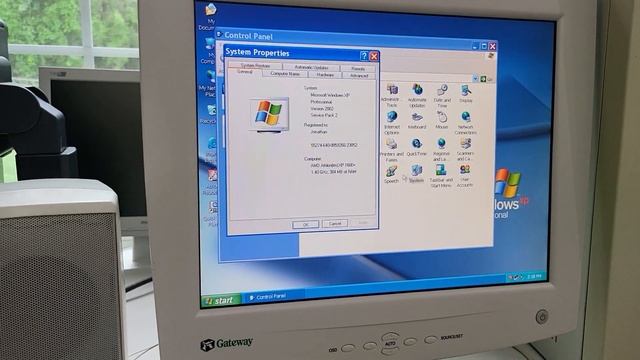Open Network Connections icon
This screenshot has width=640, height=360.
pyautogui.click(x=465, y=123)
